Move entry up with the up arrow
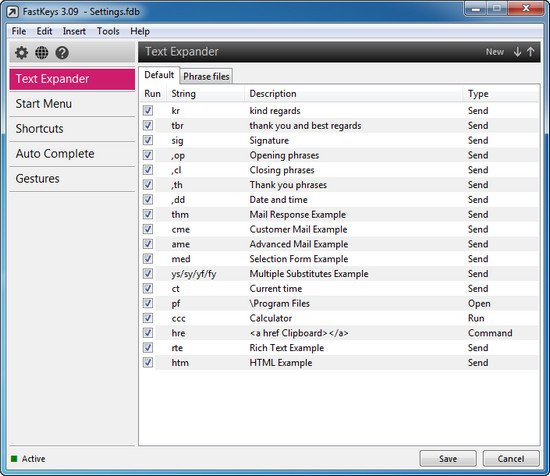Viewport: 550px width, 476px height. pyautogui.click(x=530, y=52)
